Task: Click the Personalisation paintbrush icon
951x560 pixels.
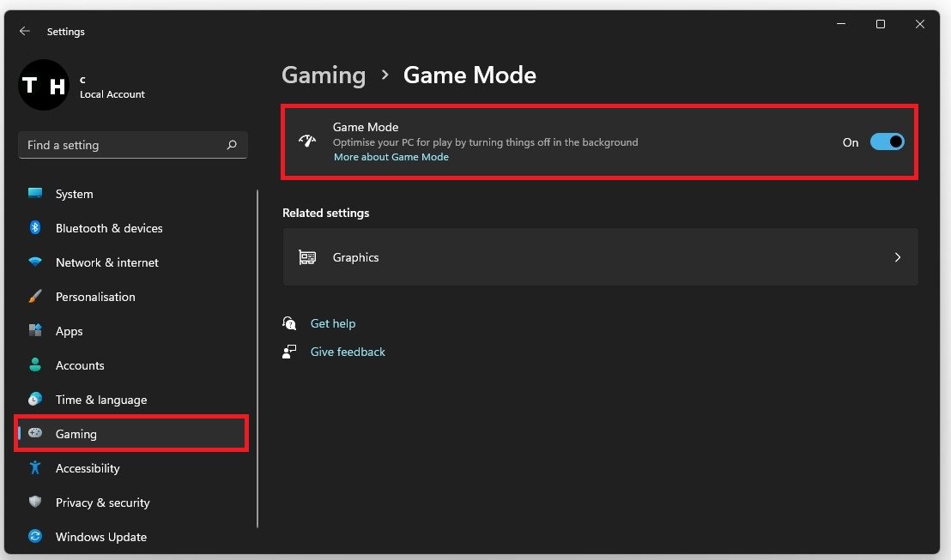Action: 35,297
